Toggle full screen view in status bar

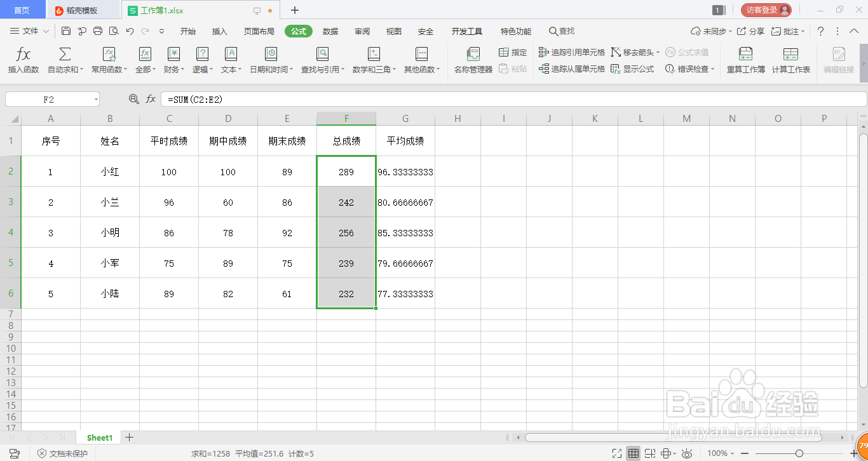(616, 453)
